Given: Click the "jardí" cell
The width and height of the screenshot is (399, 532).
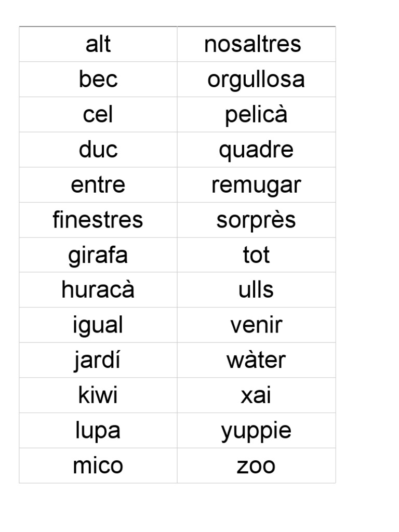Looking at the screenshot, I should pyautogui.click(x=98, y=360).
